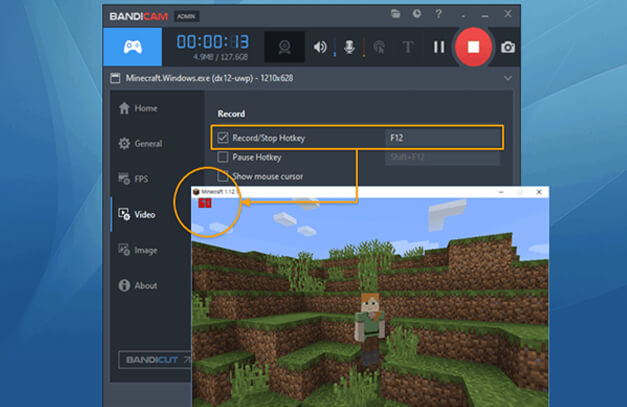Expand the Minecraft target window dropdown
The width and height of the screenshot is (627, 407).
click(507, 78)
